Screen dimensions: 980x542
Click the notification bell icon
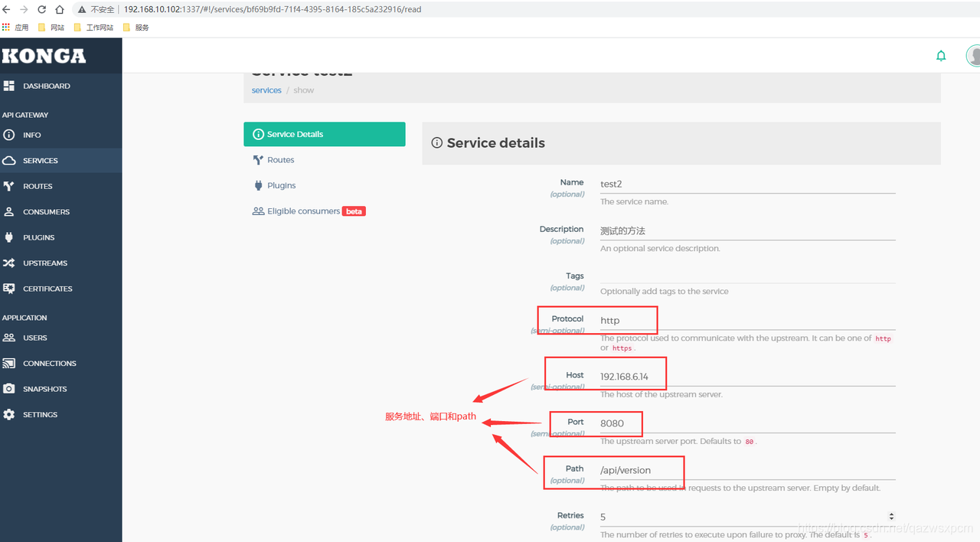[941, 56]
